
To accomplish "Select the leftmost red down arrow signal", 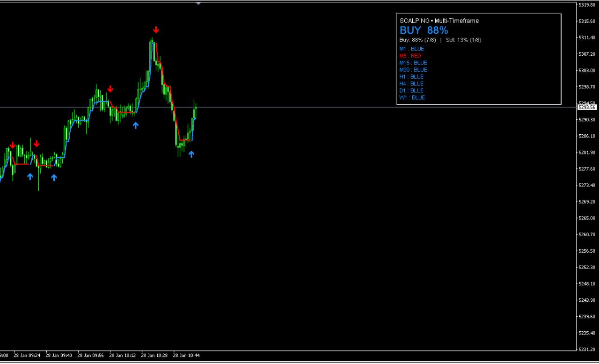I will (x=13, y=146).
